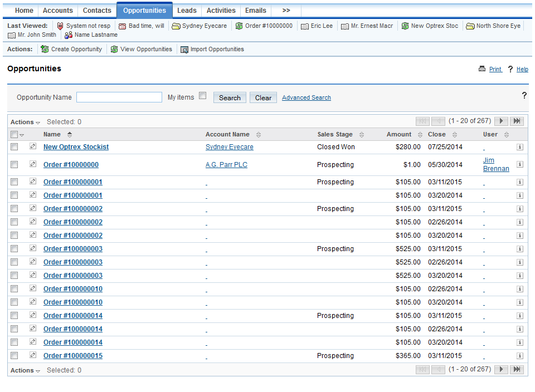Image resolution: width=535 pixels, height=392 pixels.
Task: Check the box for Order #100000001 closing 03/11/2015
Action: 14,182
